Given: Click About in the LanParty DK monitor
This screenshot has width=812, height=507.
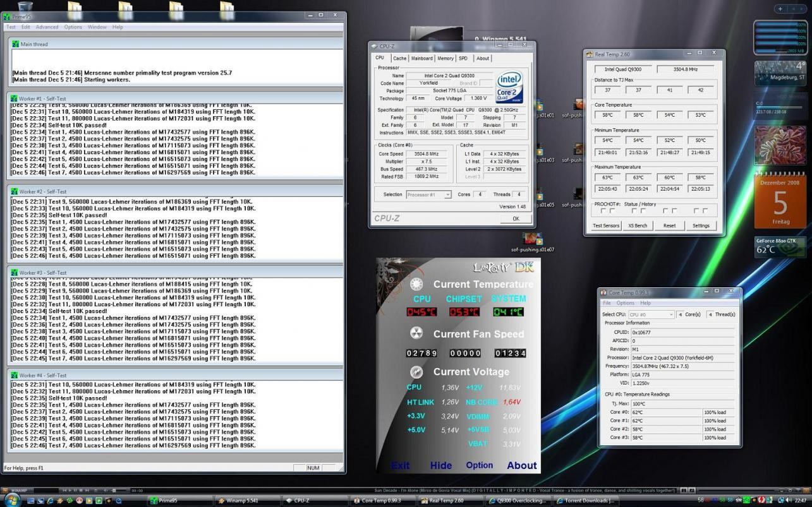Looking at the screenshot, I should click(x=522, y=465).
